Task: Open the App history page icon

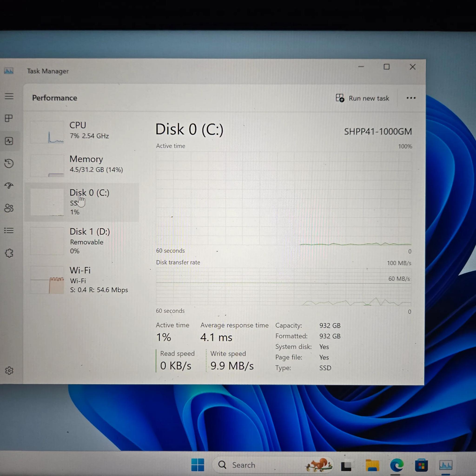Action: point(9,163)
